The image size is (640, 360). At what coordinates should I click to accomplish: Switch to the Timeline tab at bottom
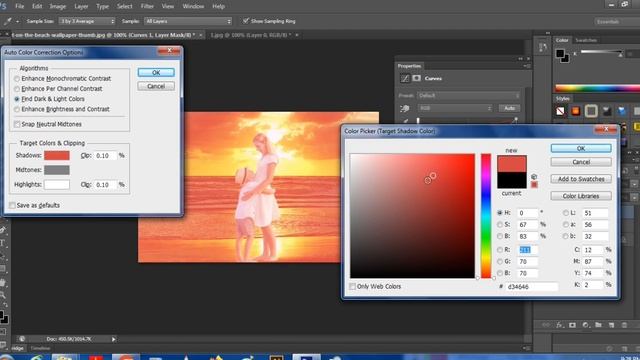pyautogui.click(x=40, y=348)
